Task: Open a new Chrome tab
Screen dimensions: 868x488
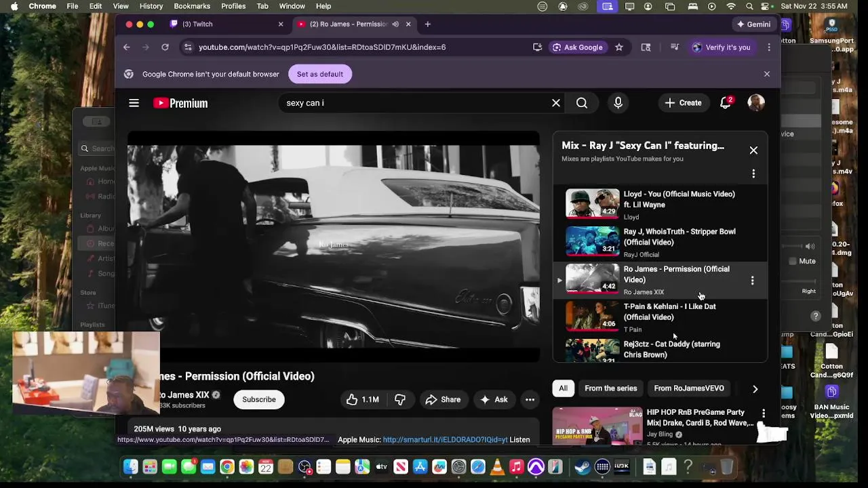Action: coord(427,24)
